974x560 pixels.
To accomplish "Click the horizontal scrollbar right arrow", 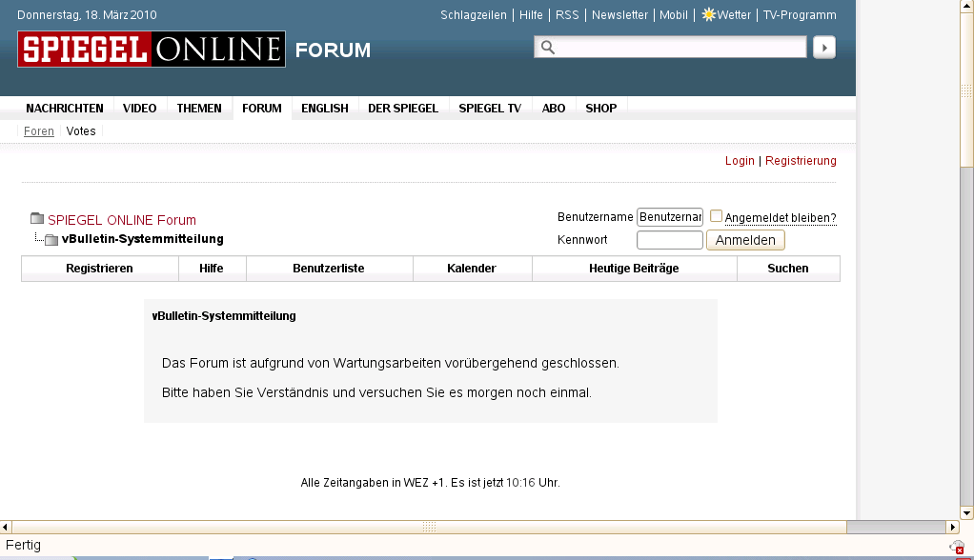I will pos(952,527).
